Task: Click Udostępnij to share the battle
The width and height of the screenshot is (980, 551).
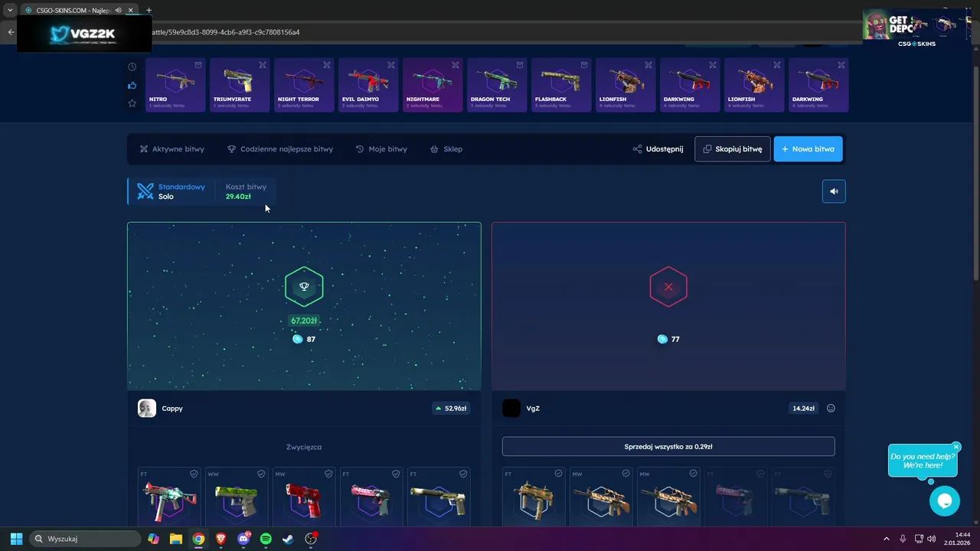Action: coord(658,149)
